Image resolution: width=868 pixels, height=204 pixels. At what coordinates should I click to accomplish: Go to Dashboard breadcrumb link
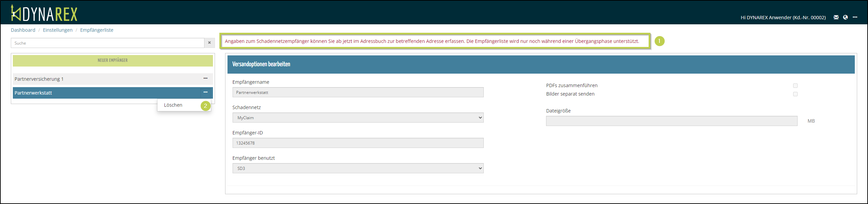point(23,30)
